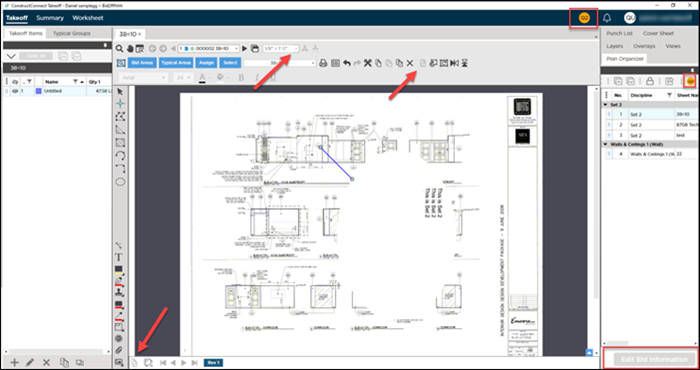This screenshot has width=700, height=370.
Task: Click the Untitled item blue color square
Action: pos(38,91)
